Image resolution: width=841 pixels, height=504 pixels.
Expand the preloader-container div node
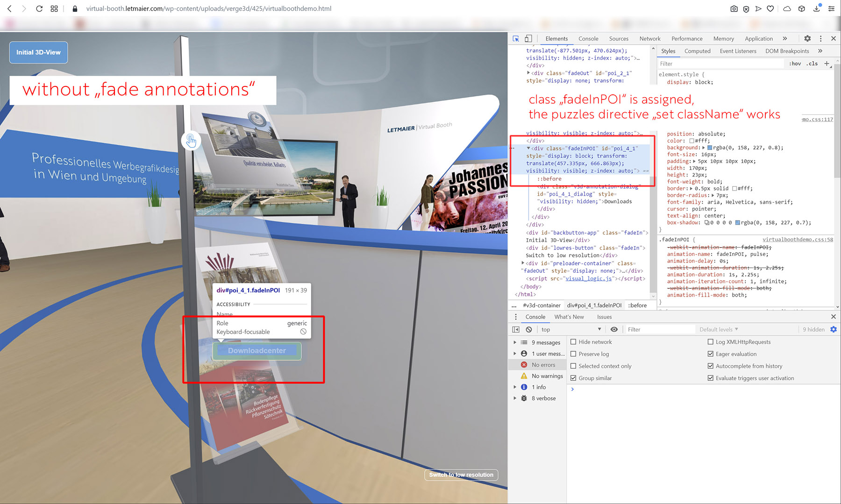coord(523,263)
